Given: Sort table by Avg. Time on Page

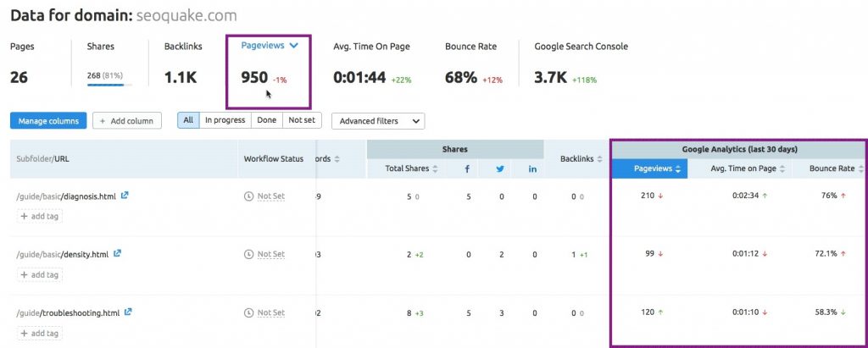Looking at the screenshot, I should [748, 168].
